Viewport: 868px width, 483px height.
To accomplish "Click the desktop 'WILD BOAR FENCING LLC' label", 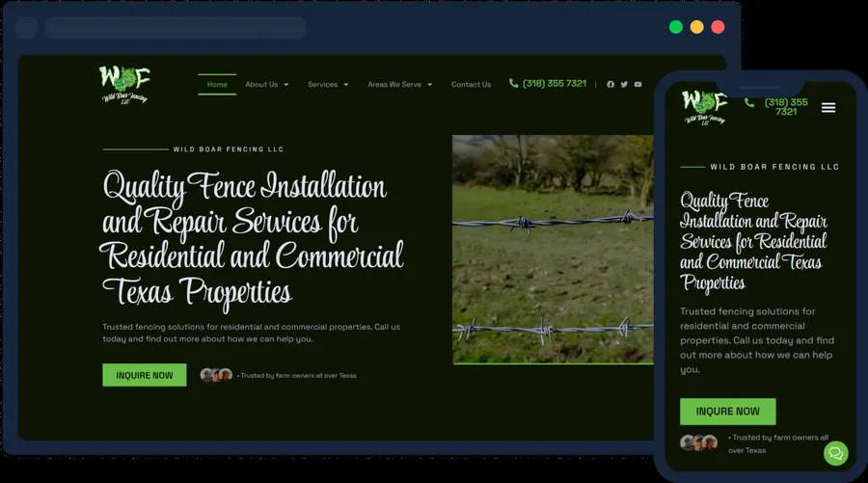I will (229, 149).
